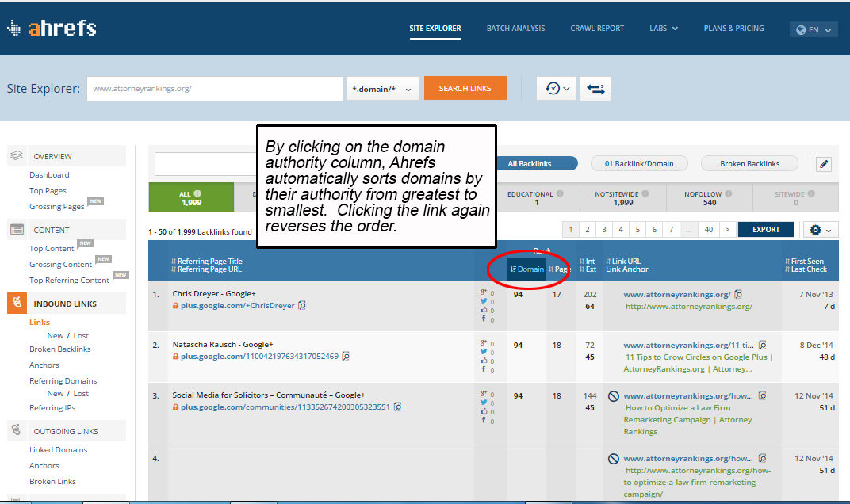Click the SEARCH LINKS button

tap(465, 88)
